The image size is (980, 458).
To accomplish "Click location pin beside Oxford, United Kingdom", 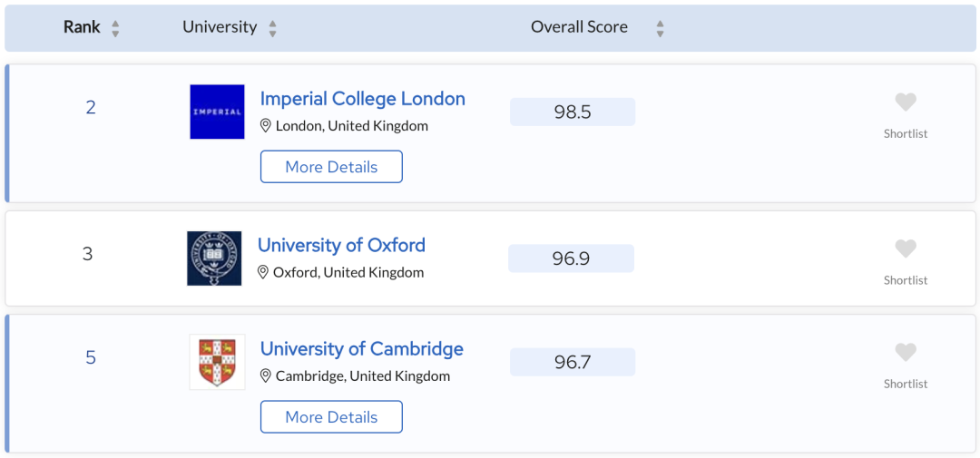I will 263,272.
